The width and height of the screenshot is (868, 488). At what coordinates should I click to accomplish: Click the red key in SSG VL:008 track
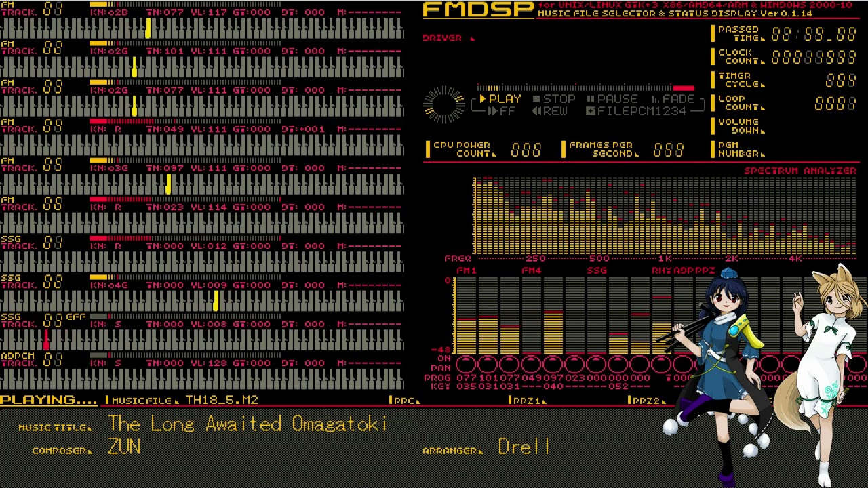pos(46,340)
